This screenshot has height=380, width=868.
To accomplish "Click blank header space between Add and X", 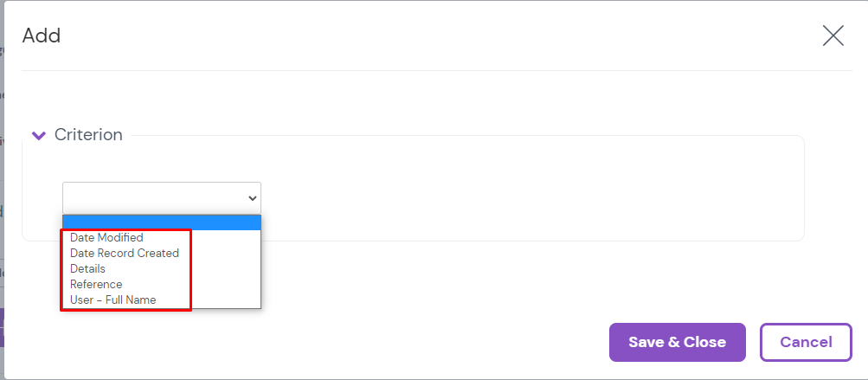I will pyautogui.click(x=433, y=36).
